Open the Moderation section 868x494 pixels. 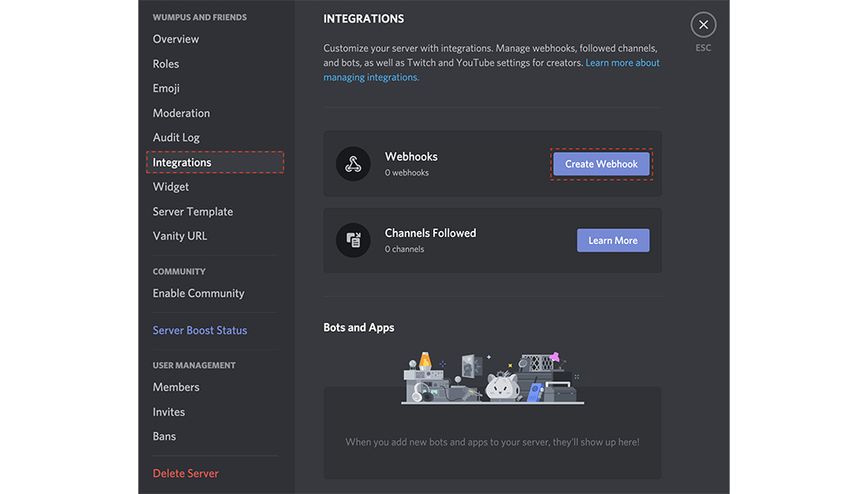tap(181, 113)
